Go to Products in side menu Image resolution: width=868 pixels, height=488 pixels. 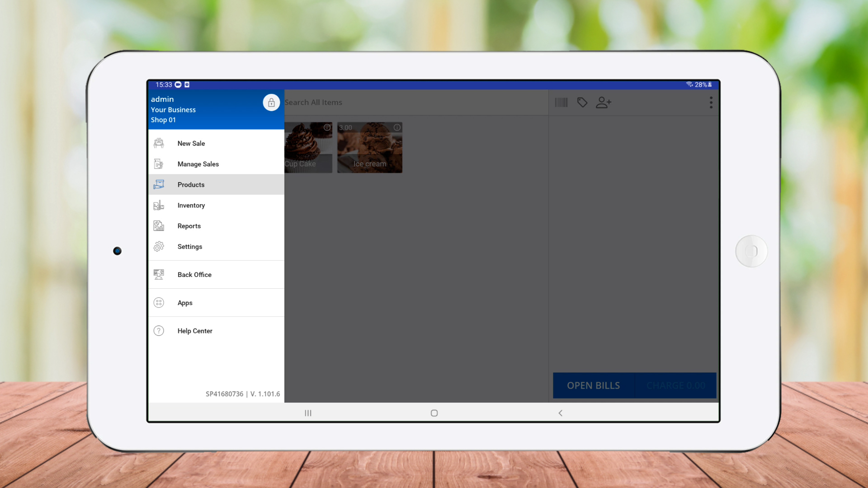(x=191, y=184)
